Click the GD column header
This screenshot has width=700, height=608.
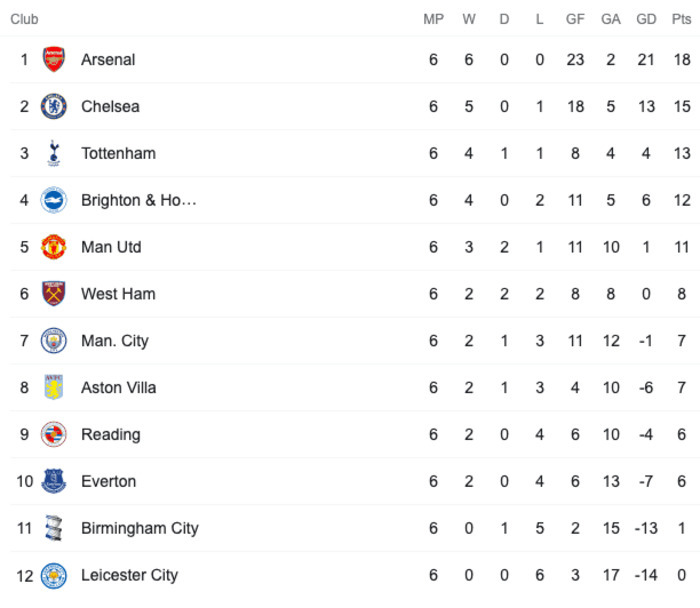point(646,19)
